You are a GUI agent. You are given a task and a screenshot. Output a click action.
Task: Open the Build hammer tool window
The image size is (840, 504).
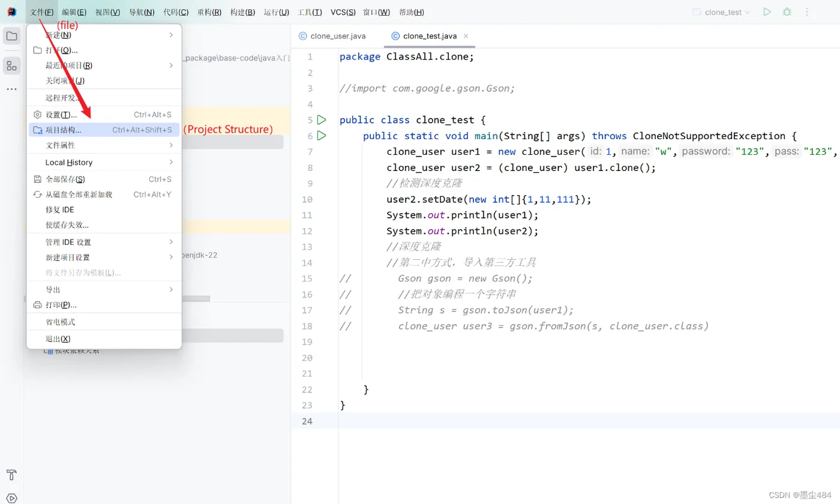click(x=11, y=475)
